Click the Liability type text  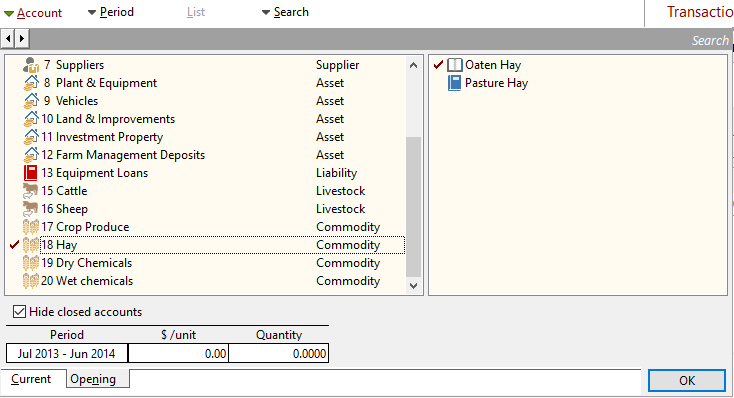(x=337, y=173)
